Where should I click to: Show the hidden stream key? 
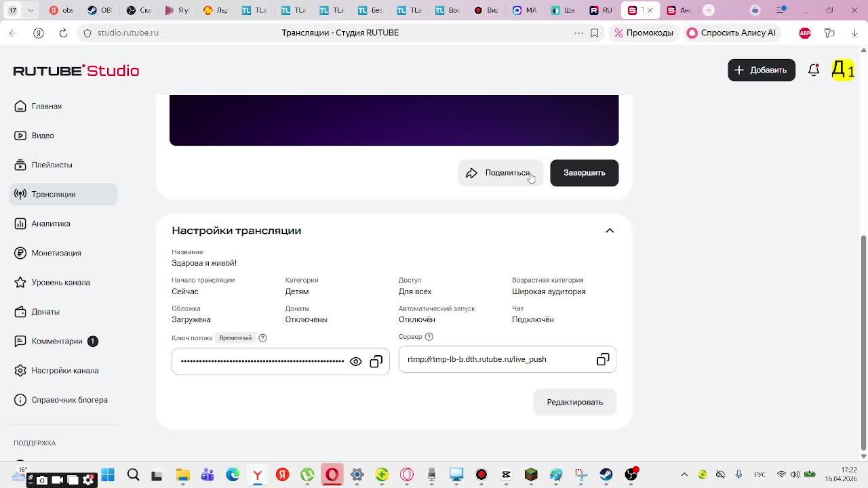point(355,362)
